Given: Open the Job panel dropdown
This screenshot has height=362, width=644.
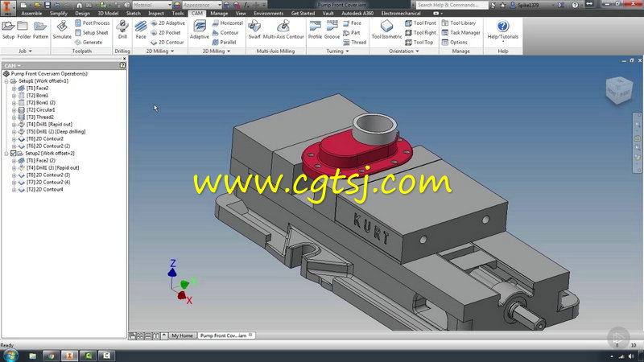Looking at the screenshot, I should tap(25, 51).
